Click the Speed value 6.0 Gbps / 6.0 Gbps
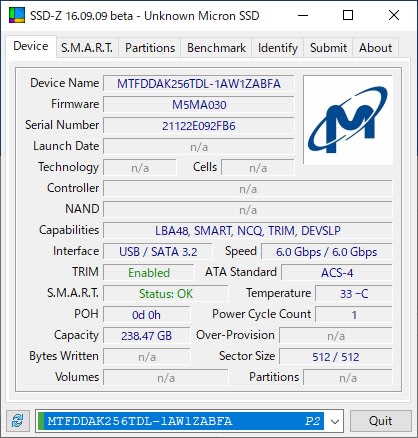This screenshot has width=418, height=438. point(327,252)
